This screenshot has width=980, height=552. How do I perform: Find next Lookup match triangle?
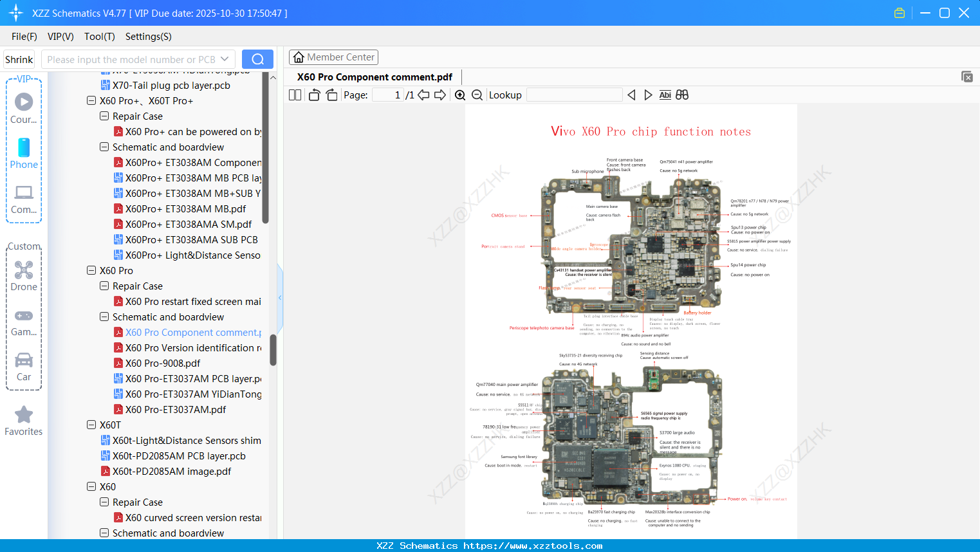click(648, 95)
